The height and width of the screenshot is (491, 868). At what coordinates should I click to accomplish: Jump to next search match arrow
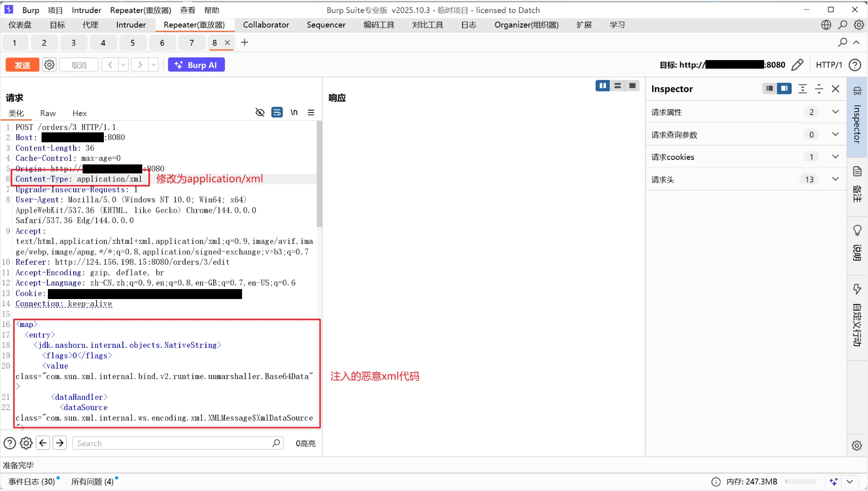click(60, 443)
